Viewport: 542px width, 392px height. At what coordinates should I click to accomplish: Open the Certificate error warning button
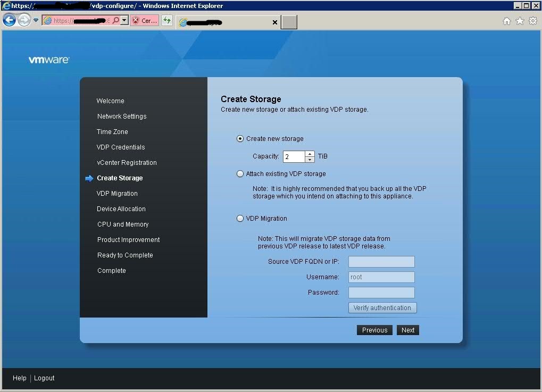click(x=145, y=20)
